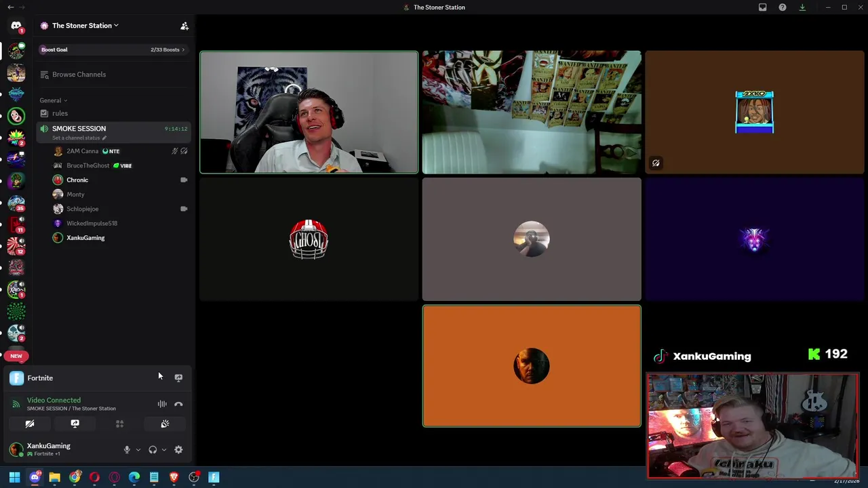Open microphone input options chevron
The image size is (868, 488).
click(x=138, y=449)
